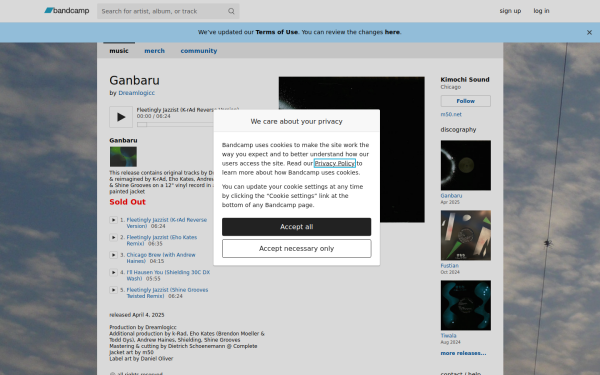The height and width of the screenshot is (375, 600).
Task: Click more releases link
Action: pyautogui.click(x=463, y=353)
